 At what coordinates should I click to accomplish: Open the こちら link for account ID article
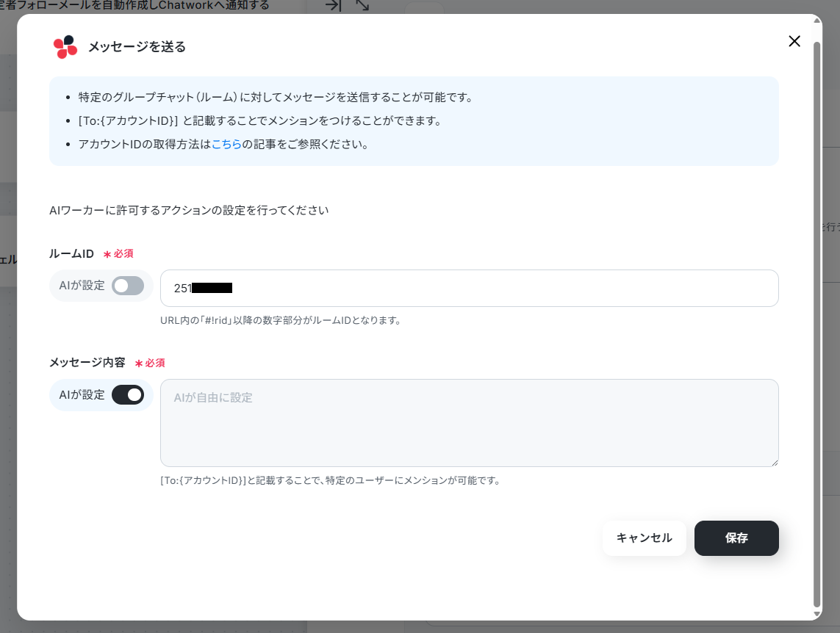point(226,144)
